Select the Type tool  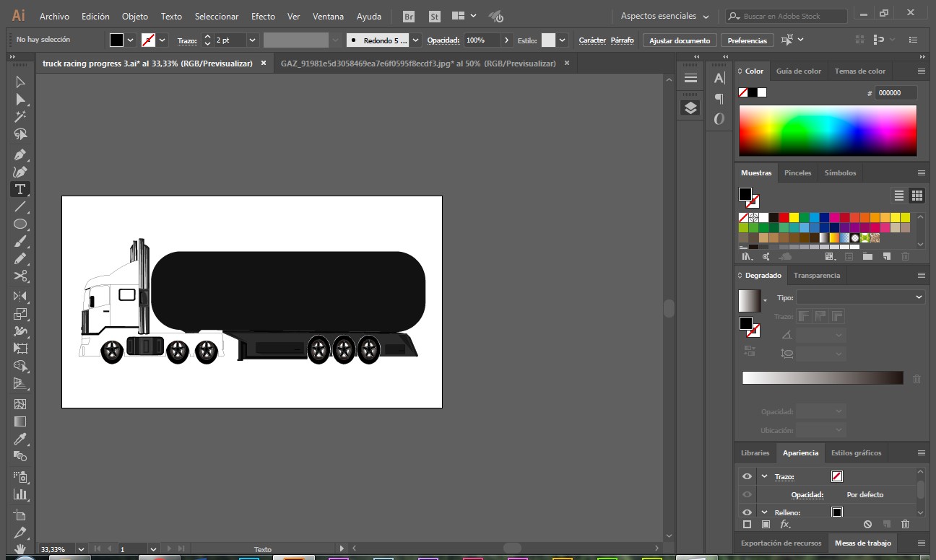click(20, 189)
